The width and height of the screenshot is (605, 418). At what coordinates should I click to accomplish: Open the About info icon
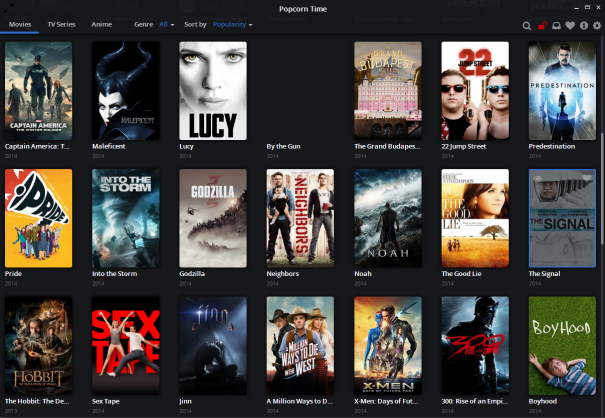(x=584, y=25)
